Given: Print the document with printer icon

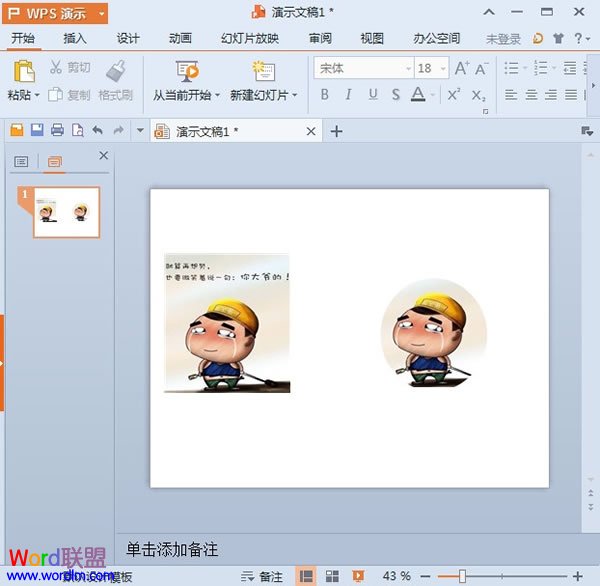Looking at the screenshot, I should coord(57,130).
